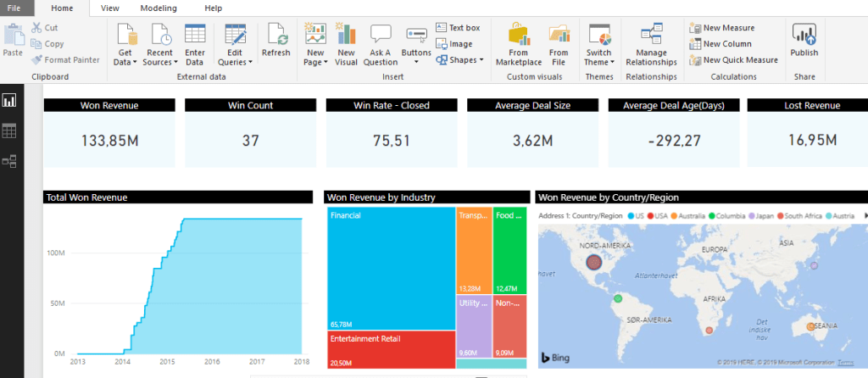Click New Quick Measure button
The image size is (868, 378).
733,60
